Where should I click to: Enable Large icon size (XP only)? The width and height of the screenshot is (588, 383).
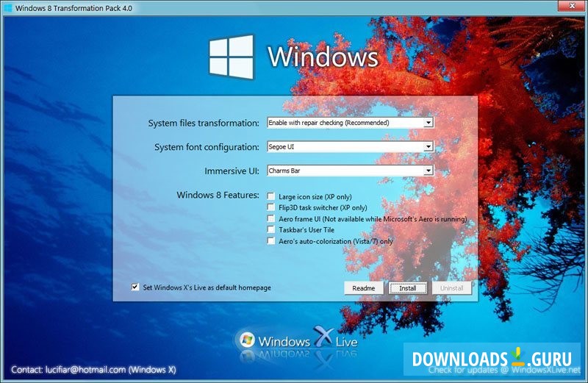pyautogui.click(x=270, y=196)
